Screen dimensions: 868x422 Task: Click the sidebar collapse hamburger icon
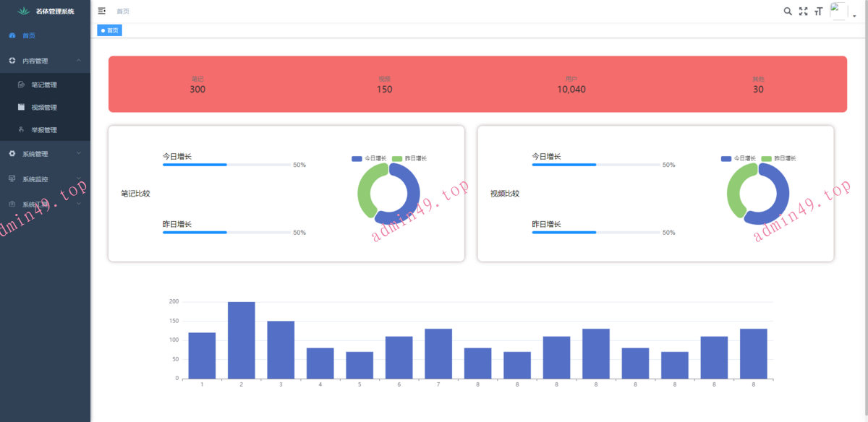[x=101, y=11]
